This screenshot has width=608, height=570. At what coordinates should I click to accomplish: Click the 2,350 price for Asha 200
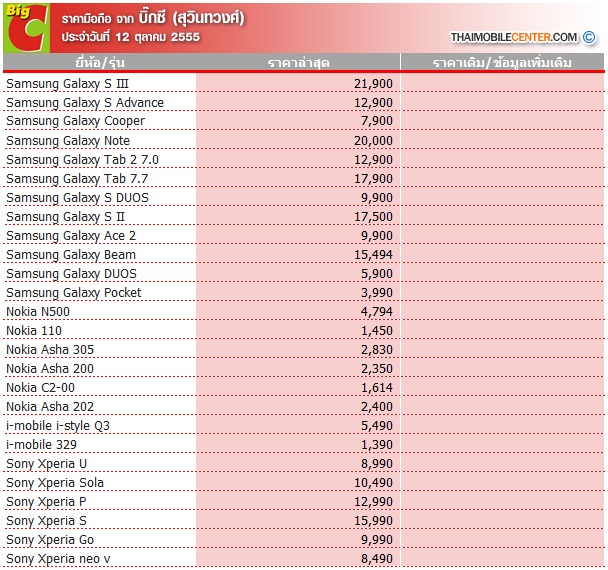click(x=377, y=369)
